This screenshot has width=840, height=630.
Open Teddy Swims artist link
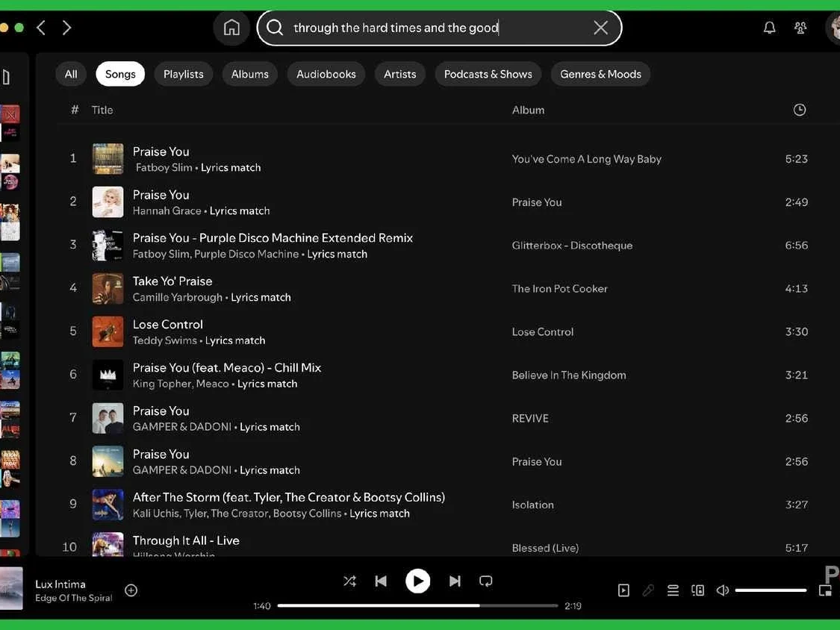pyautogui.click(x=164, y=340)
